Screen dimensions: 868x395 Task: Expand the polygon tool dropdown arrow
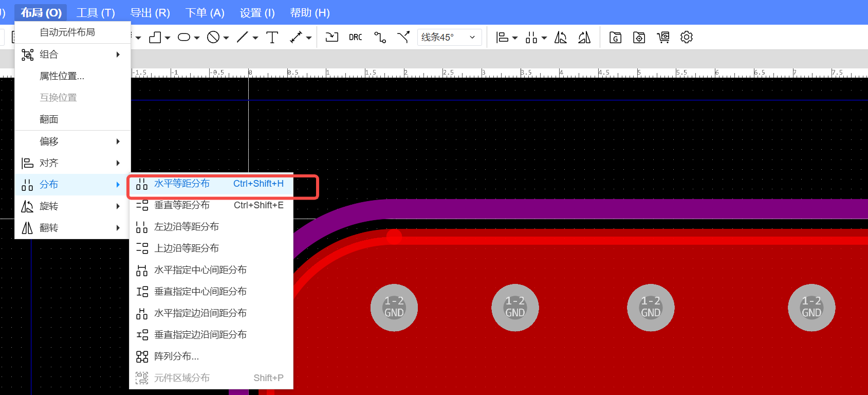click(x=168, y=38)
